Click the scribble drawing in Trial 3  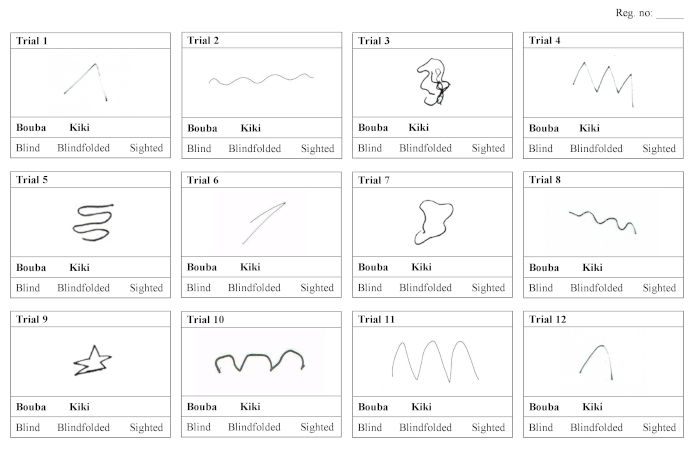(433, 82)
